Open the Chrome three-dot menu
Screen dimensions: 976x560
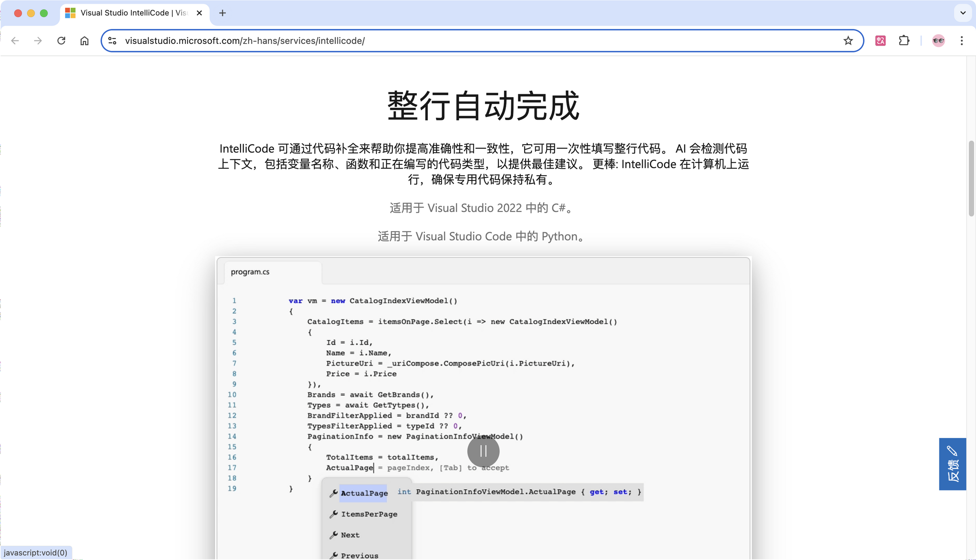[962, 40]
